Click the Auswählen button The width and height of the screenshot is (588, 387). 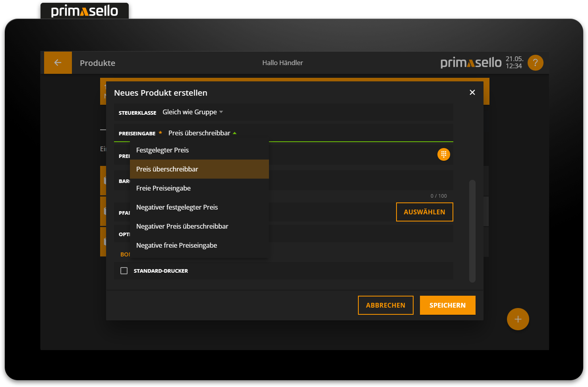tap(424, 212)
